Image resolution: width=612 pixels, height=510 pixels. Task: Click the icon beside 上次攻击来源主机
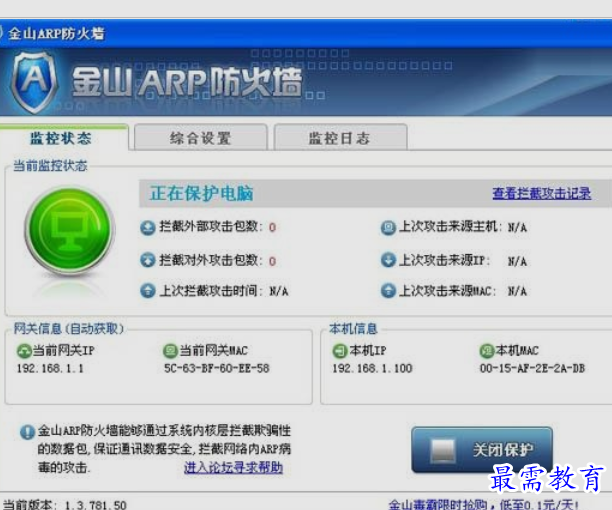pyautogui.click(x=388, y=227)
